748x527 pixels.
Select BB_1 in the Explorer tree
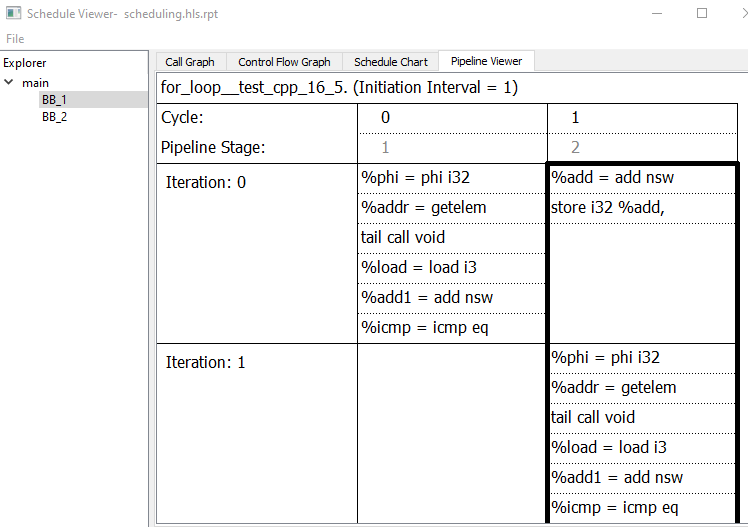[x=54, y=99]
